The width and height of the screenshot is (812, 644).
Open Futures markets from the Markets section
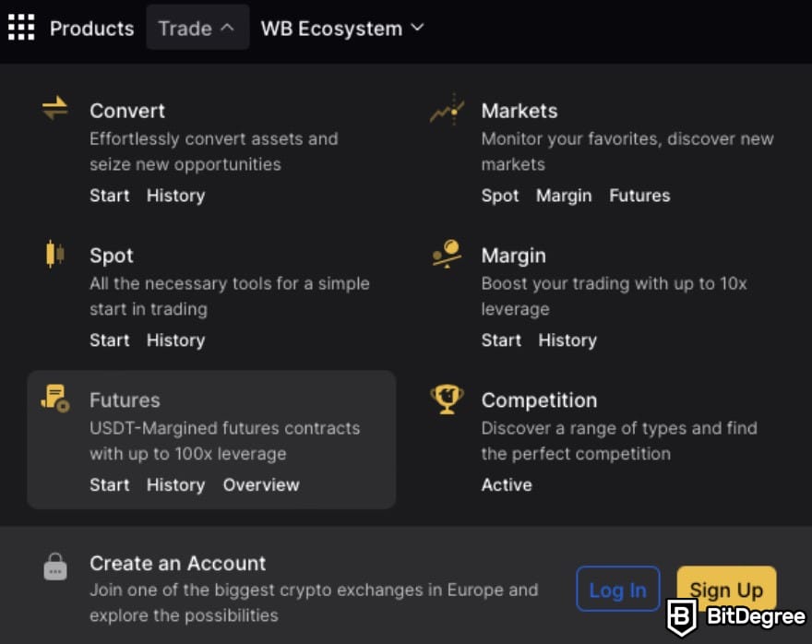(639, 195)
